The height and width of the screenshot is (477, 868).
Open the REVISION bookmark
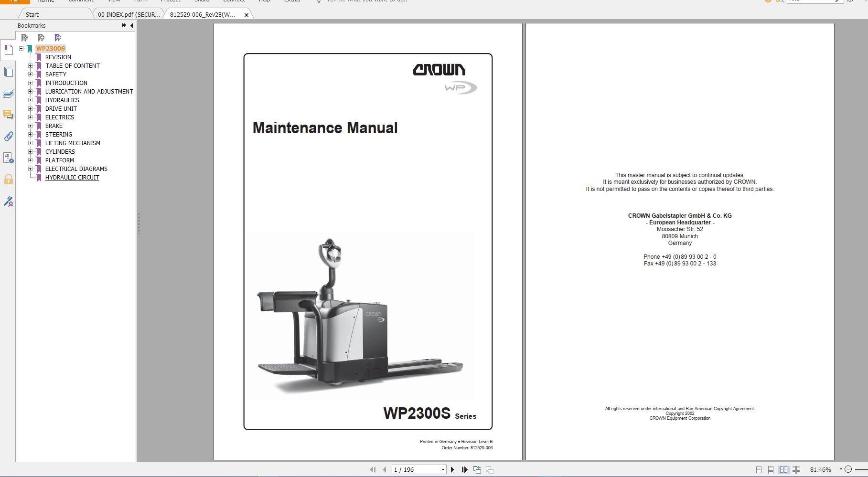[58, 57]
